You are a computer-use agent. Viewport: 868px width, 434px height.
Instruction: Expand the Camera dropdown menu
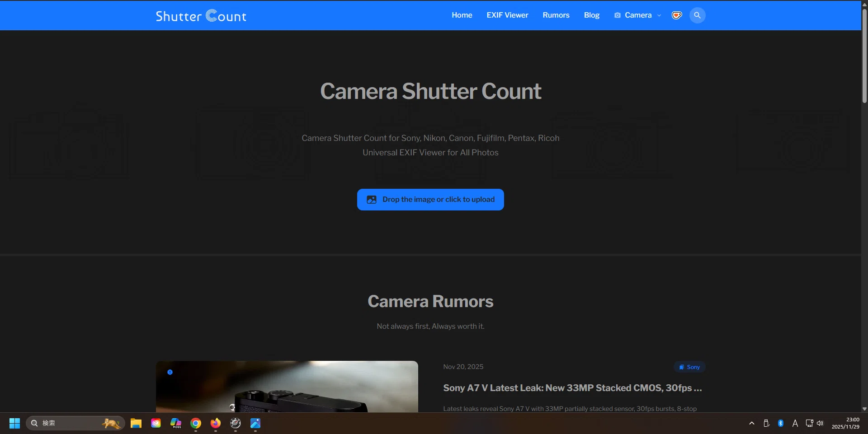[637, 15]
